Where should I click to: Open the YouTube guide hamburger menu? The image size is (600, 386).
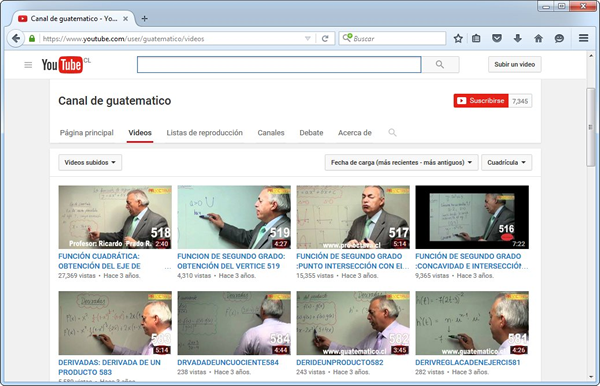28,65
